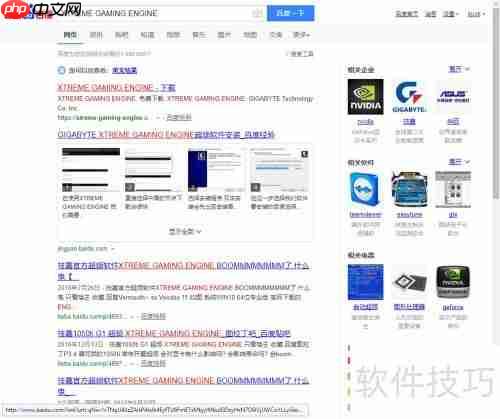Click the graphics processor chip image
The height and width of the screenshot is (419, 500).
(409, 282)
